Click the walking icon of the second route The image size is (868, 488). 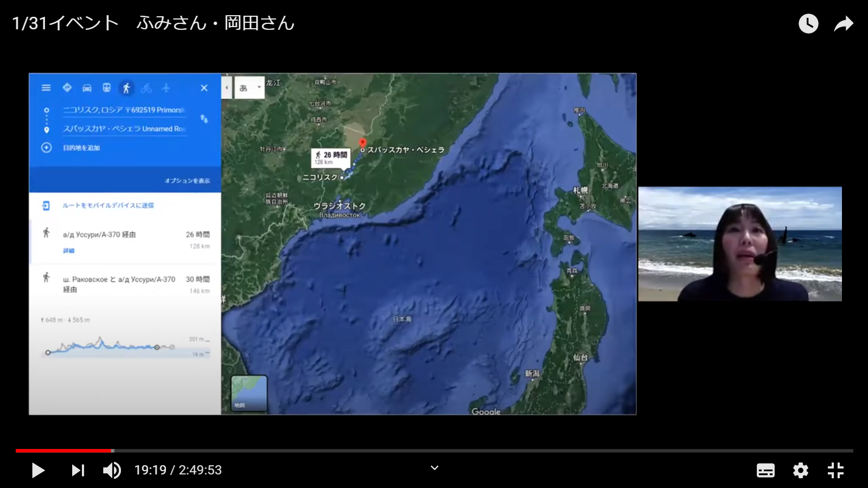[x=46, y=278]
